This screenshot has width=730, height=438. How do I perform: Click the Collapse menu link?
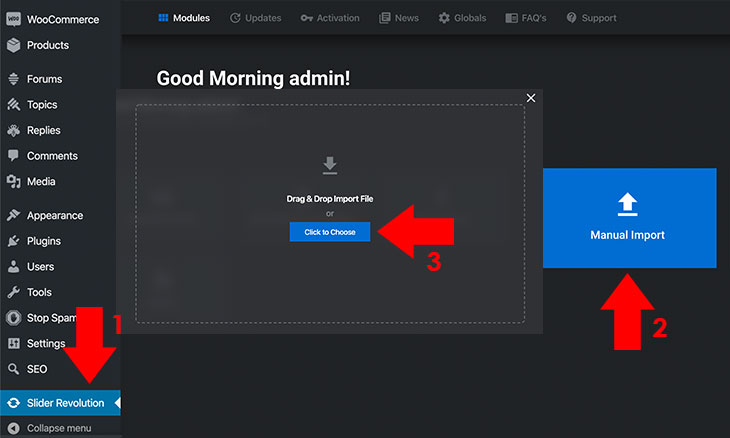[61, 428]
